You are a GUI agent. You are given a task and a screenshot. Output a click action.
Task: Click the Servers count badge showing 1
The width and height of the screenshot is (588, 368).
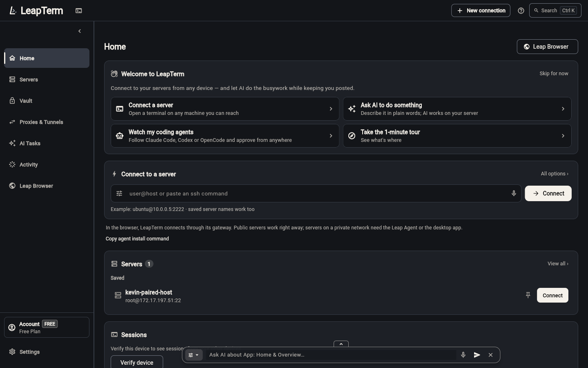149,264
